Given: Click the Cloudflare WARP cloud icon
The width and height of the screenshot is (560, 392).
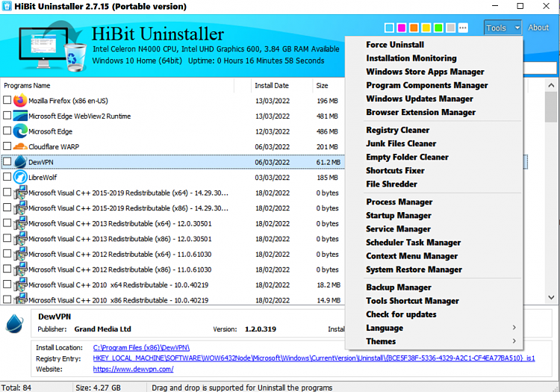Looking at the screenshot, I should [20, 146].
